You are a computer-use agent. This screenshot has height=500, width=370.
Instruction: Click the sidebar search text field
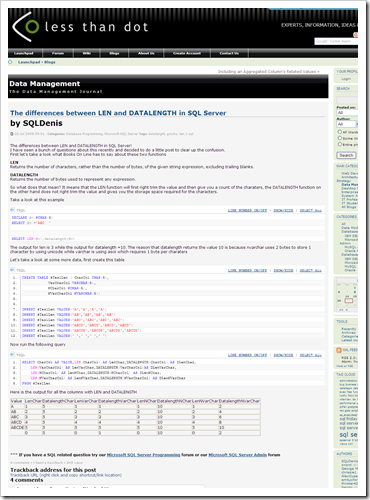click(x=347, y=100)
